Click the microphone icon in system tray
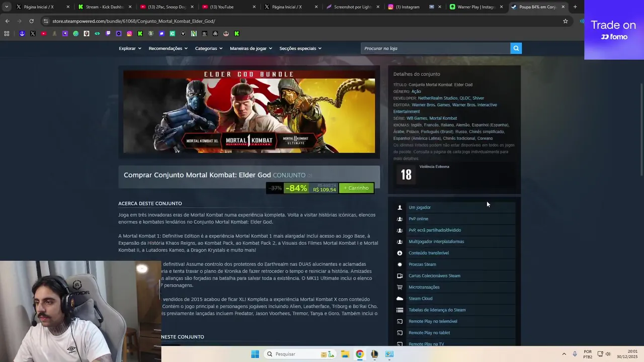This screenshot has height=362, width=644. pyautogui.click(x=575, y=354)
